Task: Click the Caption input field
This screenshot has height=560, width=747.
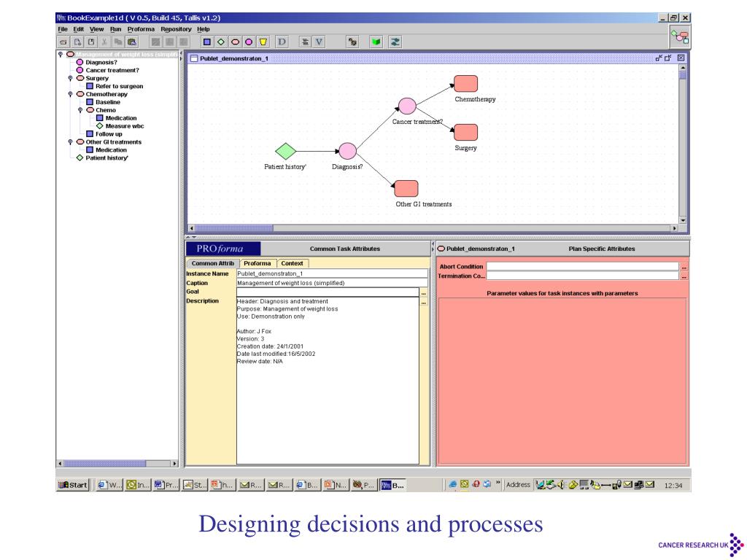Action: tap(331, 283)
